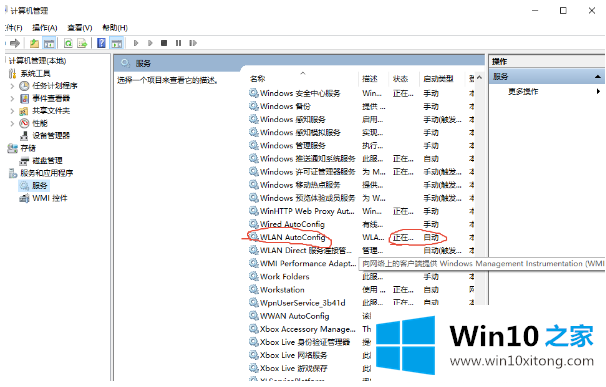The height and width of the screenshot is (387, 606).
Task: Open the 文件(F) menu
Action: (x=14, y=27)
